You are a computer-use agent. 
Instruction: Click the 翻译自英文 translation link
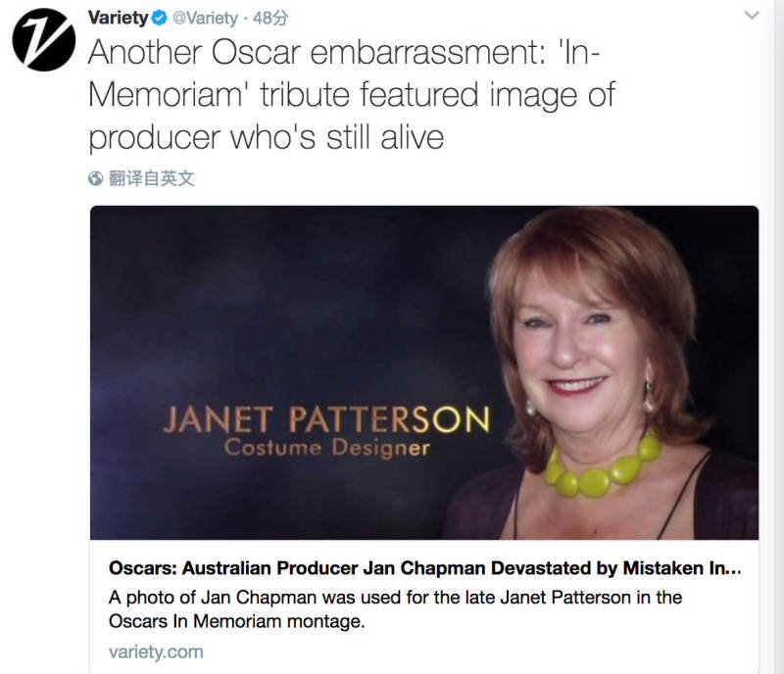pyautogui.click(x=151, y=178)
